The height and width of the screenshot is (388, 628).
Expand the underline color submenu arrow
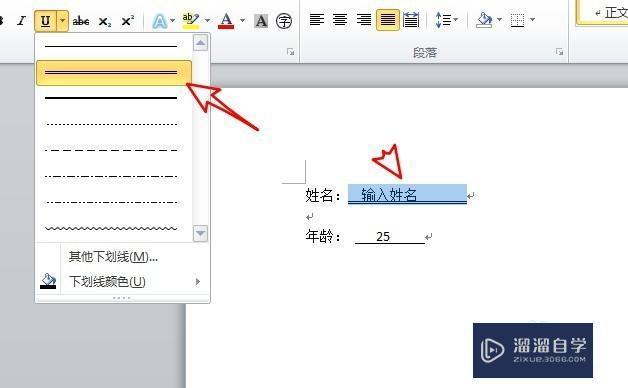[x=197, y=281]
